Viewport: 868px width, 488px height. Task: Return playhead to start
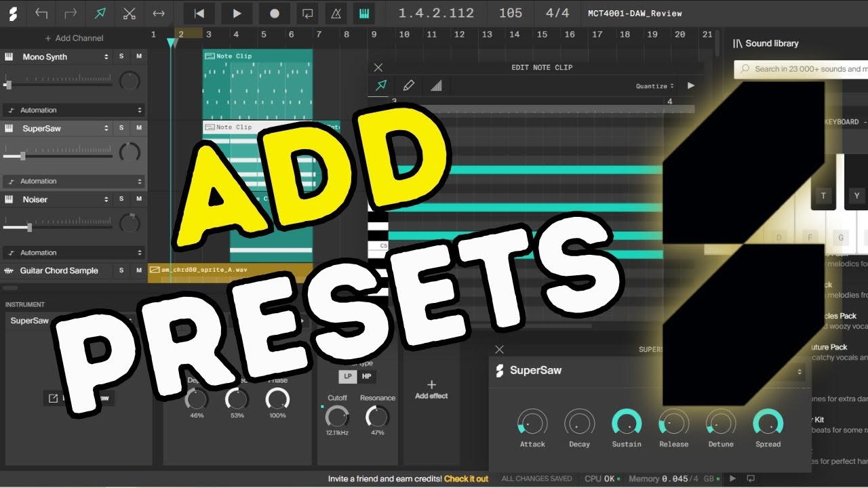199,13
